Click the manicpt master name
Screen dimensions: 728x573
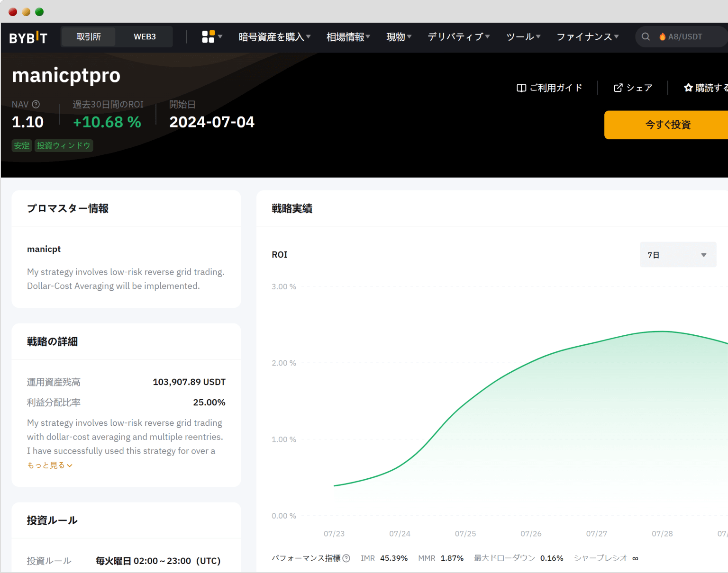coord(44,249)
